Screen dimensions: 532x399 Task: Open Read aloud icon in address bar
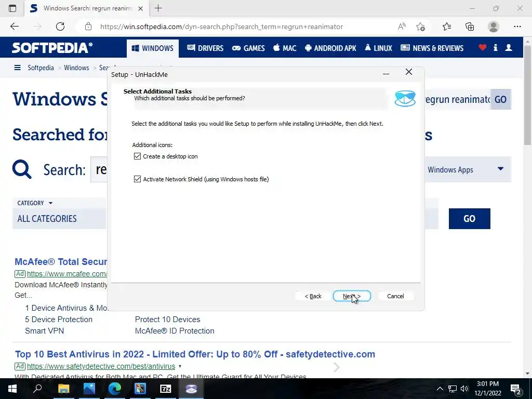point(402,26)
